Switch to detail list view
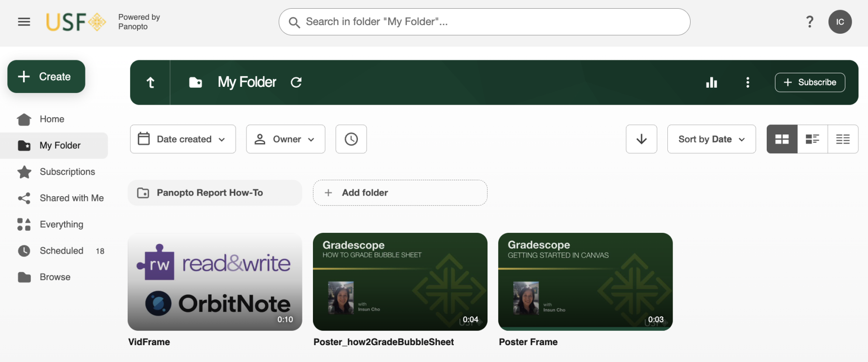The height and width of the screenshot is (362, 868). 813,139
